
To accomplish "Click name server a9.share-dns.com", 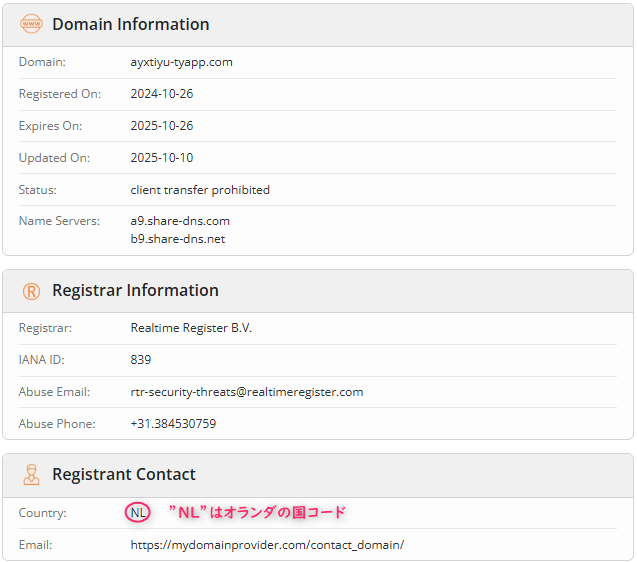I will pyautogui.click(x=180, y=221).
